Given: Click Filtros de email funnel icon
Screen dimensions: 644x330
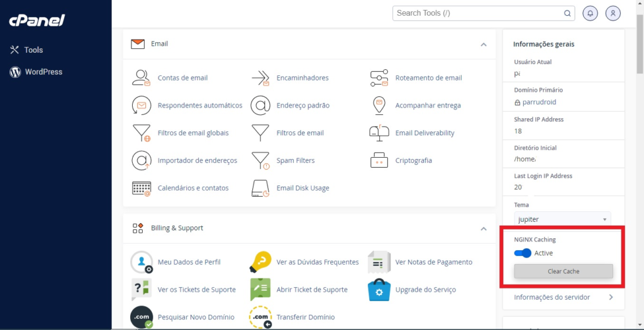Looking at the screenshot, I should (260, 133).
